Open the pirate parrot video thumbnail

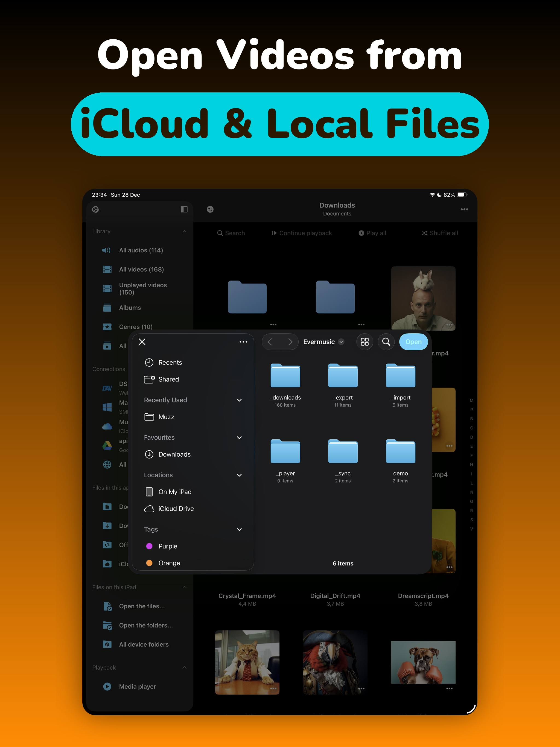(x=336, y=662)
